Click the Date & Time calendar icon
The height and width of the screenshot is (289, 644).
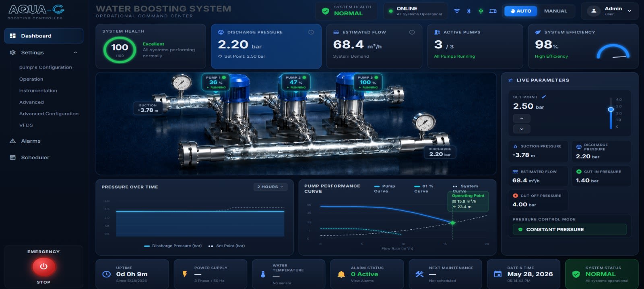coord(498,274)
